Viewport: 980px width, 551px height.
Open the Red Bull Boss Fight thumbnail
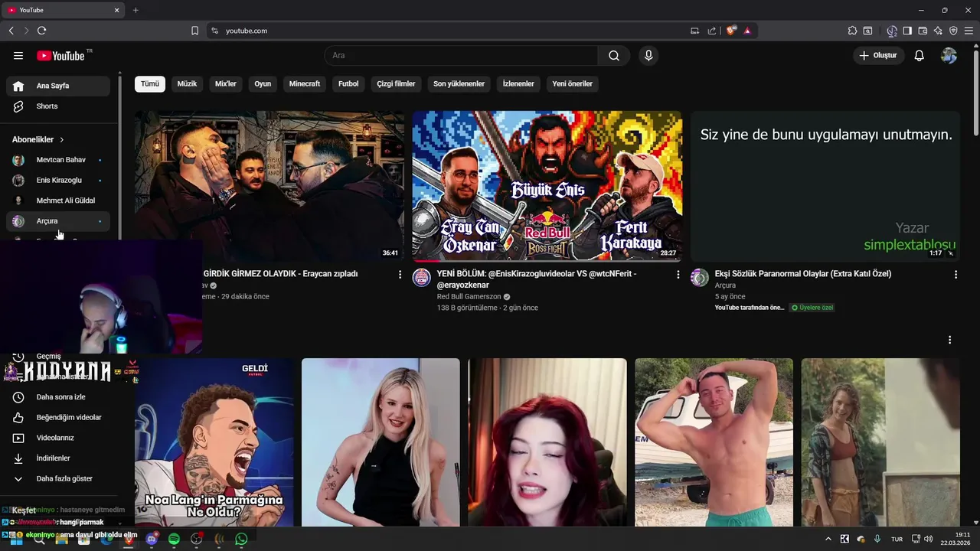[547, 186]
